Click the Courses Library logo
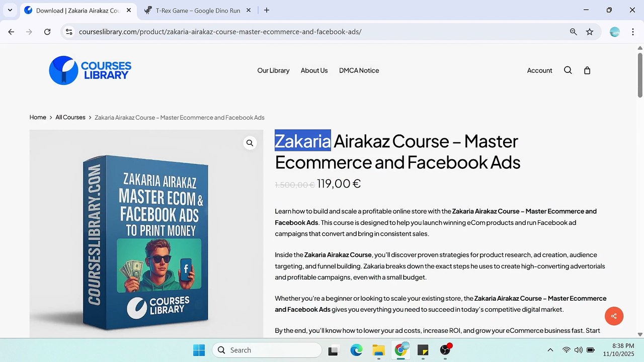Image resolution: width=644 pixels, height=362 pixels. point(90,70)
